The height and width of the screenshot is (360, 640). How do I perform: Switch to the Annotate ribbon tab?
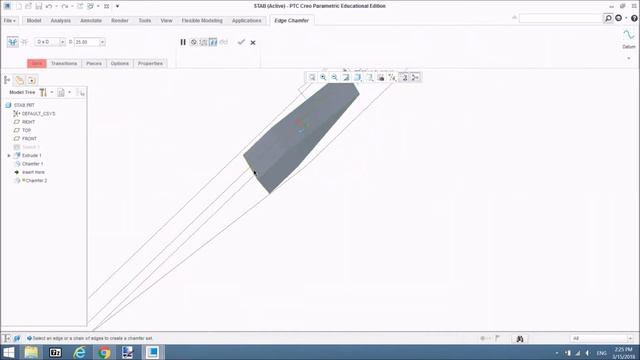(x=91, y=20)
